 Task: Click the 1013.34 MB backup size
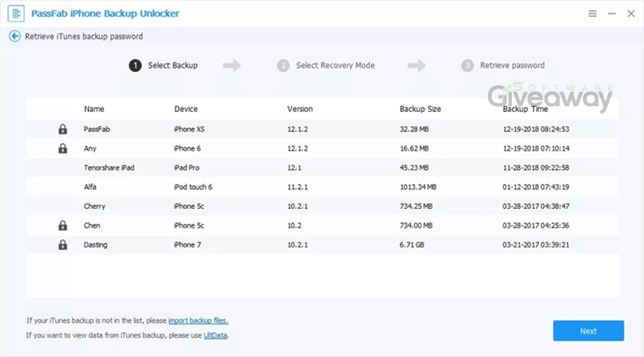(418, 186)
